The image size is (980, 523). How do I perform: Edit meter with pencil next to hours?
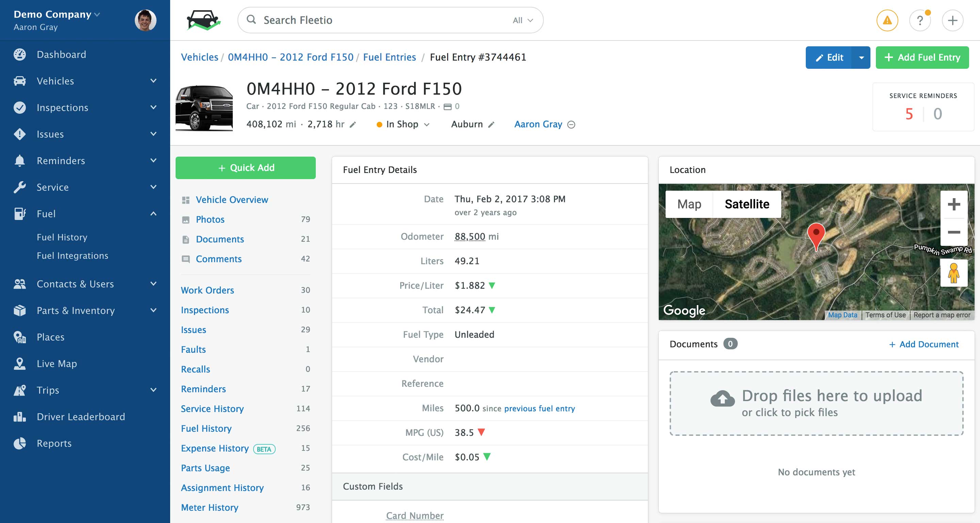(353, 125)
